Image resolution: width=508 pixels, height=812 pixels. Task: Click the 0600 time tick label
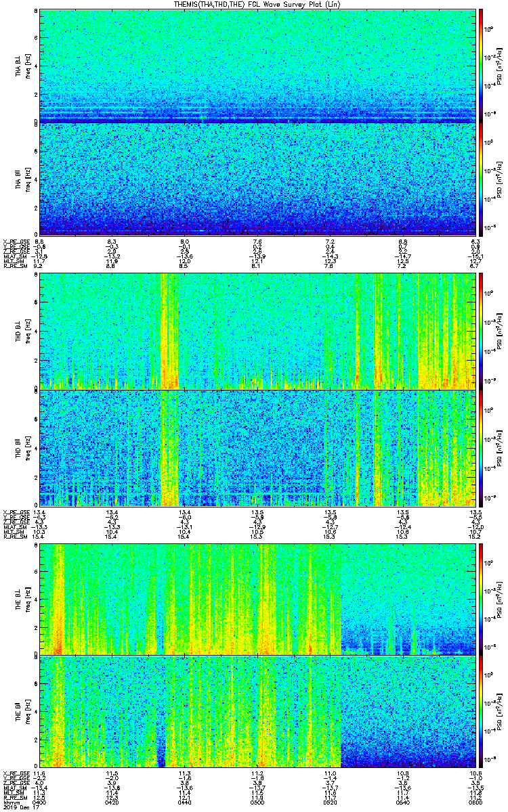click(475, 803)
